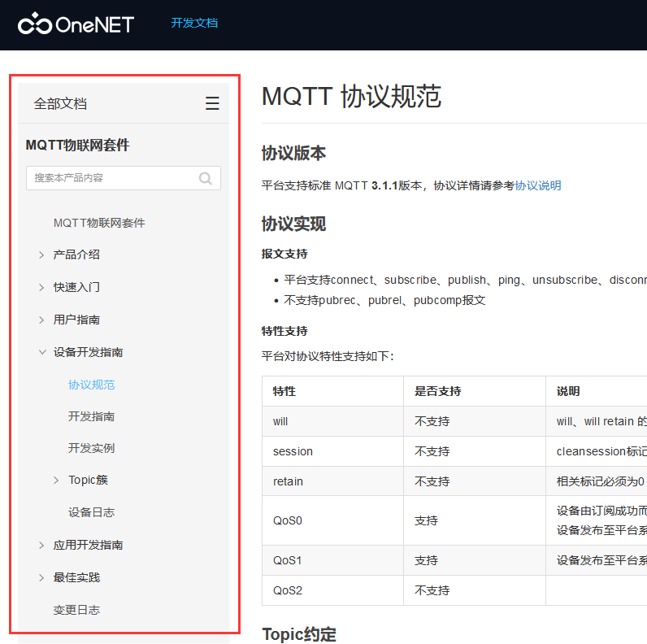Click the MQTT 协议规范 page title
This screenshot has width=647, height=644.
pyautogui.click(x=352, y=97)
